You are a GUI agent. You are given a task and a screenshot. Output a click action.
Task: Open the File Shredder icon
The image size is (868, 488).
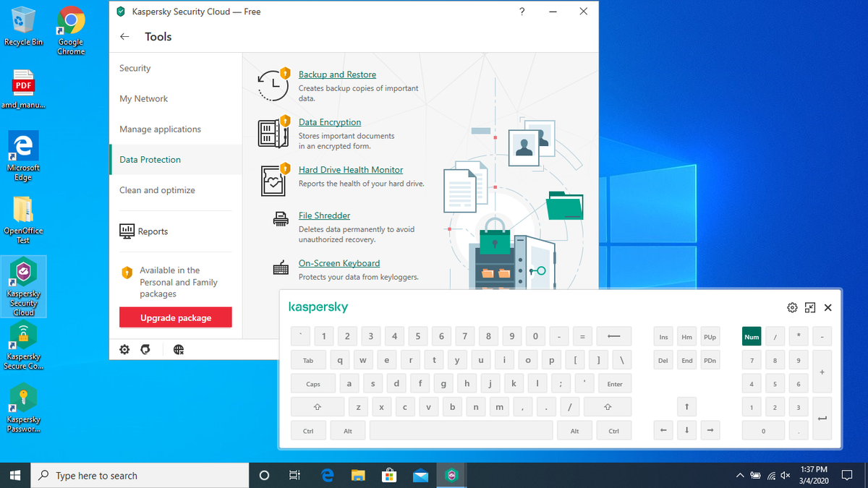pyautogui.click(x=281, y=217)
